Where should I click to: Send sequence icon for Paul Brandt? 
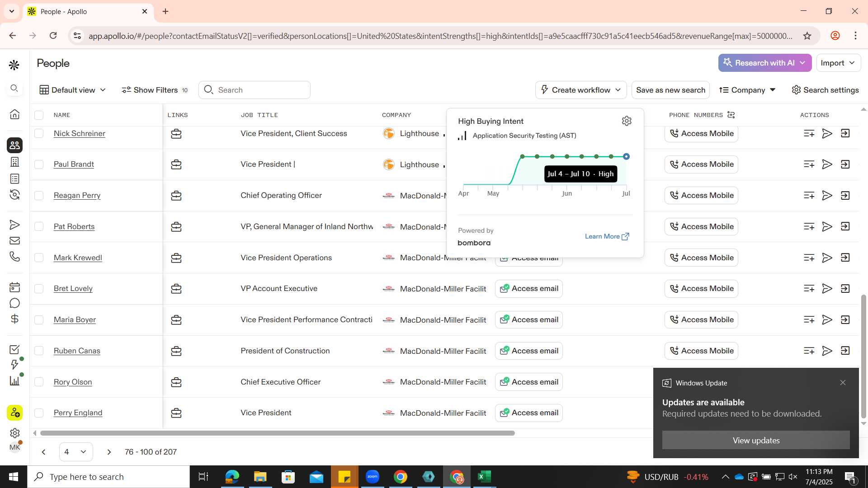827,164
